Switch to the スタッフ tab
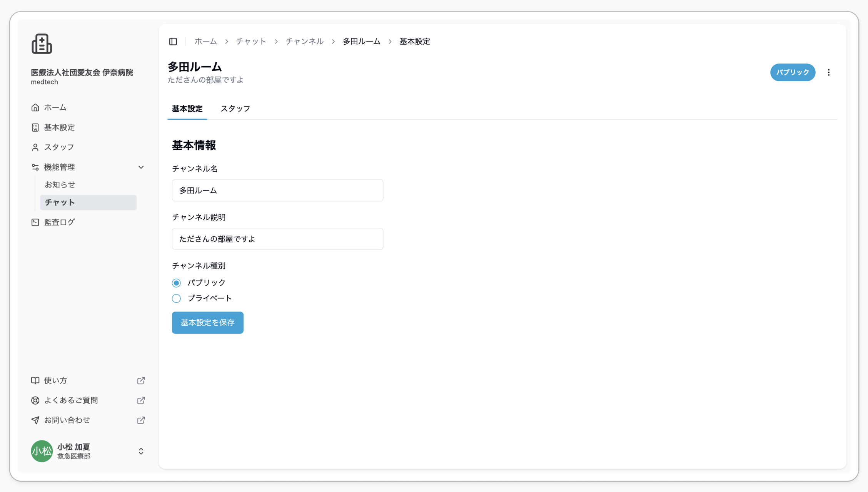 point(235,109)
